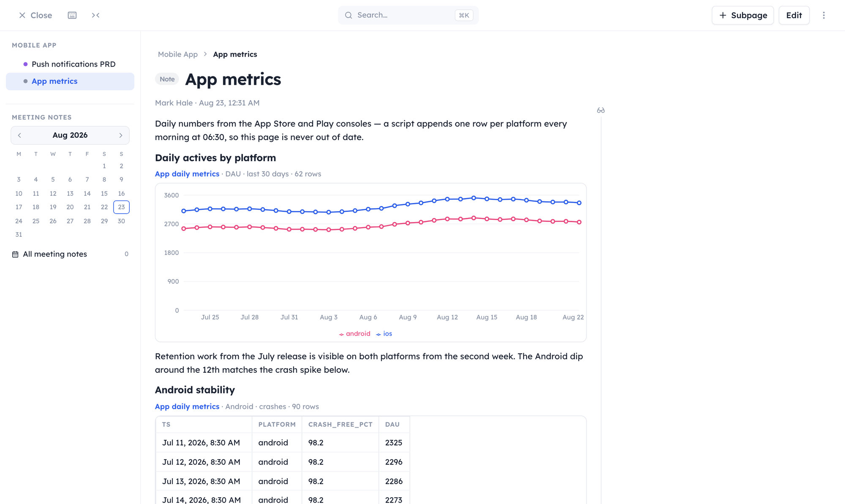Open All meeting notes
The height and width of the screenshot is (504, 845).
[x=70, y=254]
